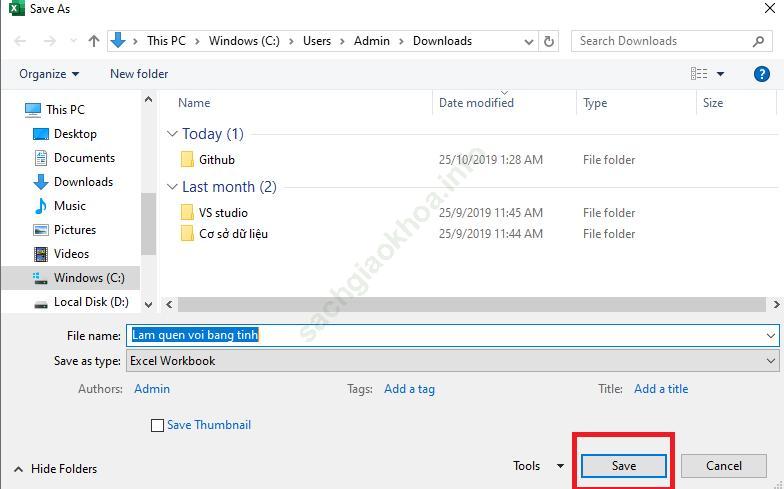Click the Cancel button
Viewport: 784px width, 489px height.
724,466
